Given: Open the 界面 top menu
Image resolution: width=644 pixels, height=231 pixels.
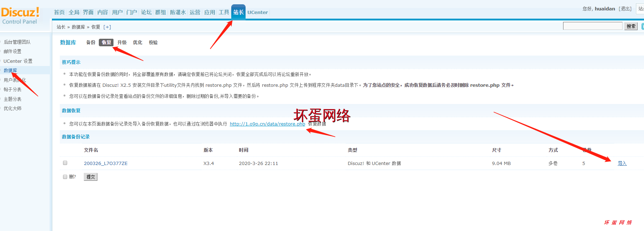Looking at the screenshot, I should 88,12.
